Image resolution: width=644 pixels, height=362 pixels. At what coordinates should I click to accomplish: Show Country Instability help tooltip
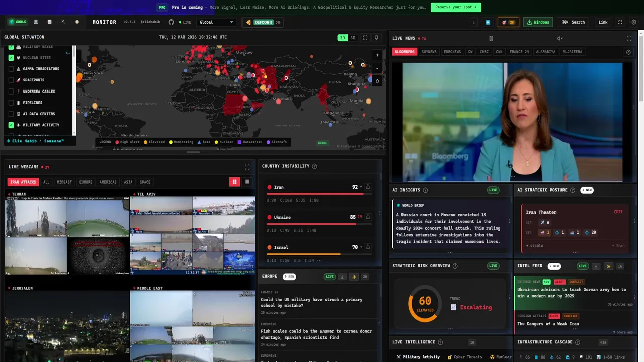(x=314, y=166)
